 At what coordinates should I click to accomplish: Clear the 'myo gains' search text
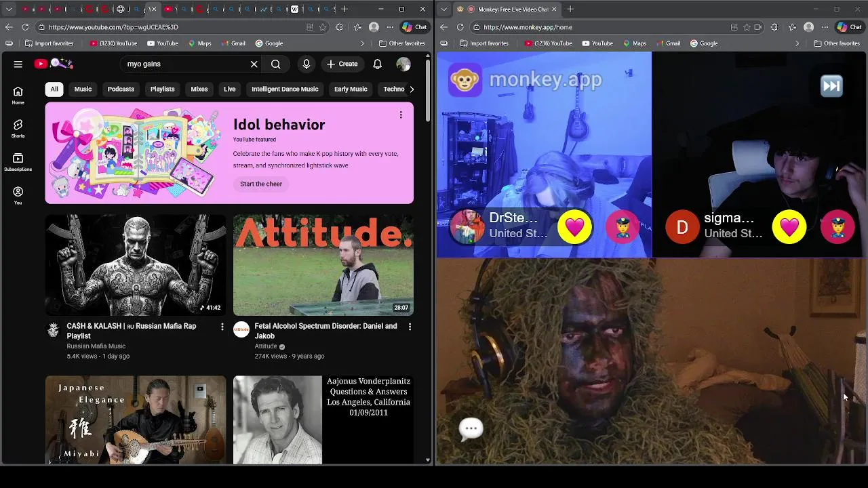[x=254, y=64]
